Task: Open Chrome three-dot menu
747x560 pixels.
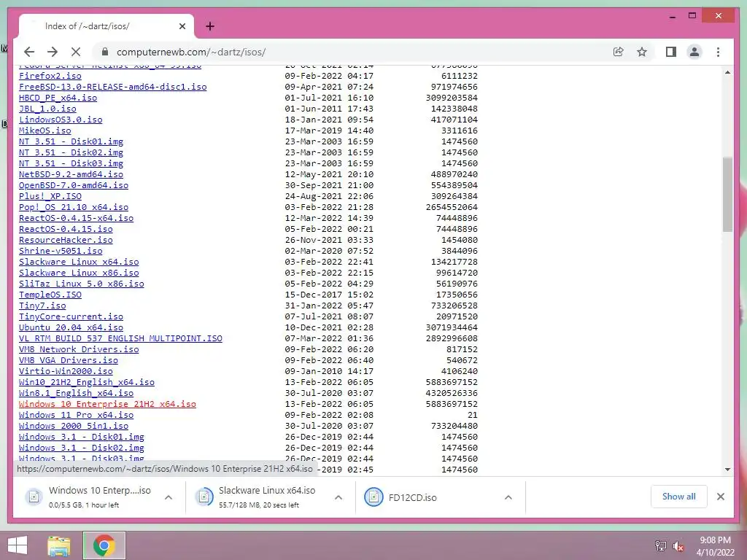Action: point(718,52)
